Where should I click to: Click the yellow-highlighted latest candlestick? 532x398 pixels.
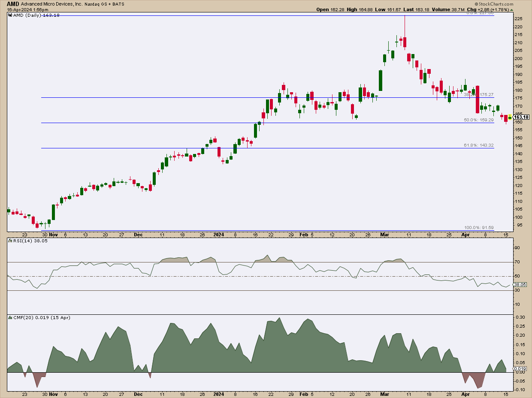[x=510, y=117]
